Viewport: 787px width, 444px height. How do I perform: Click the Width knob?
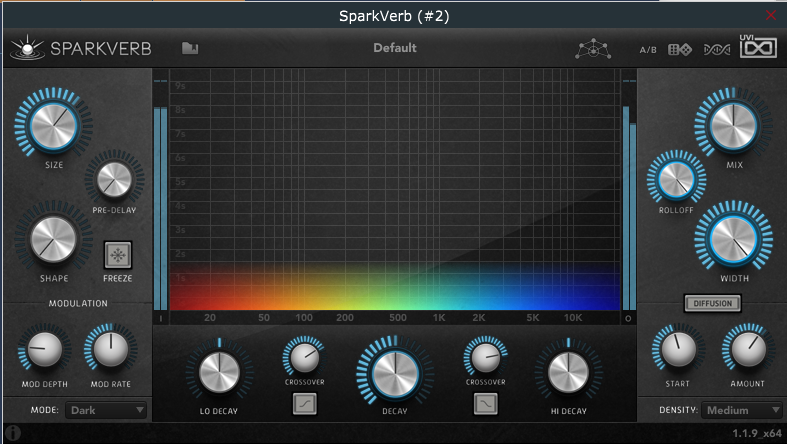click(x=733, y=239)
